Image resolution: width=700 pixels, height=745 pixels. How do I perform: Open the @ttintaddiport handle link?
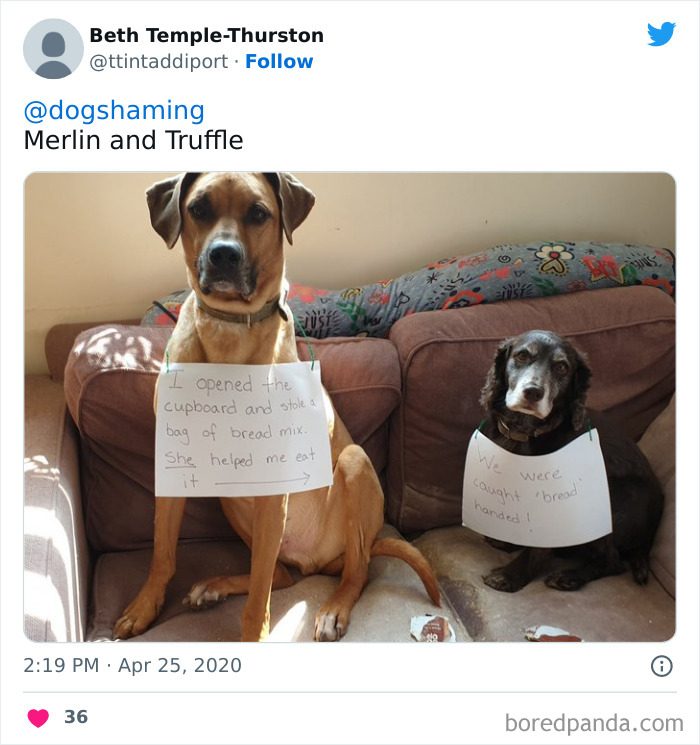point(159,61)
